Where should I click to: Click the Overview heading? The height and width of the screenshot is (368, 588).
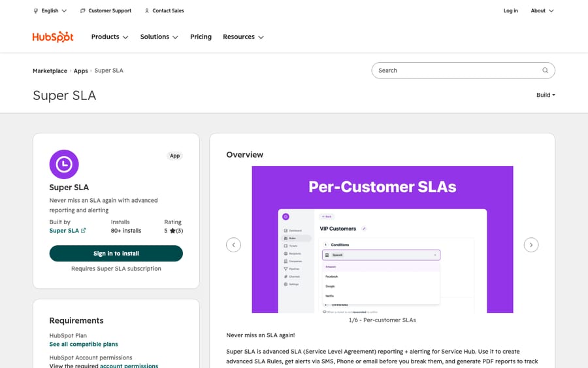[244, 154]
